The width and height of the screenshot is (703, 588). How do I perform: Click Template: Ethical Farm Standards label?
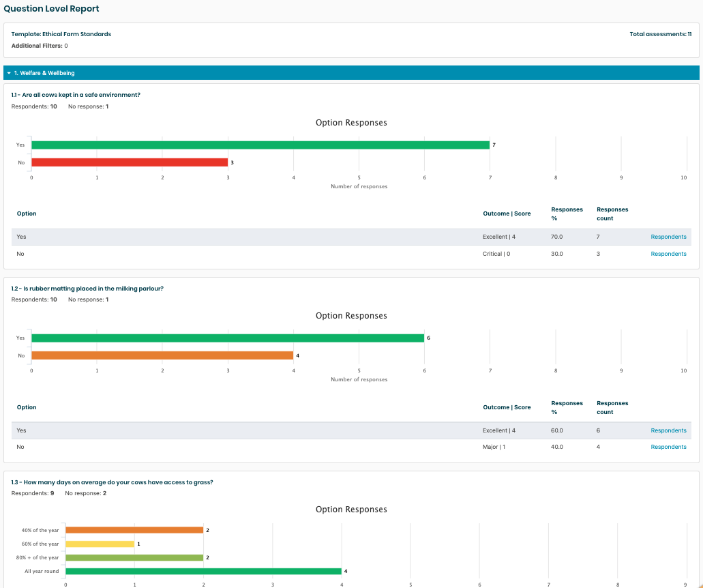61,34
